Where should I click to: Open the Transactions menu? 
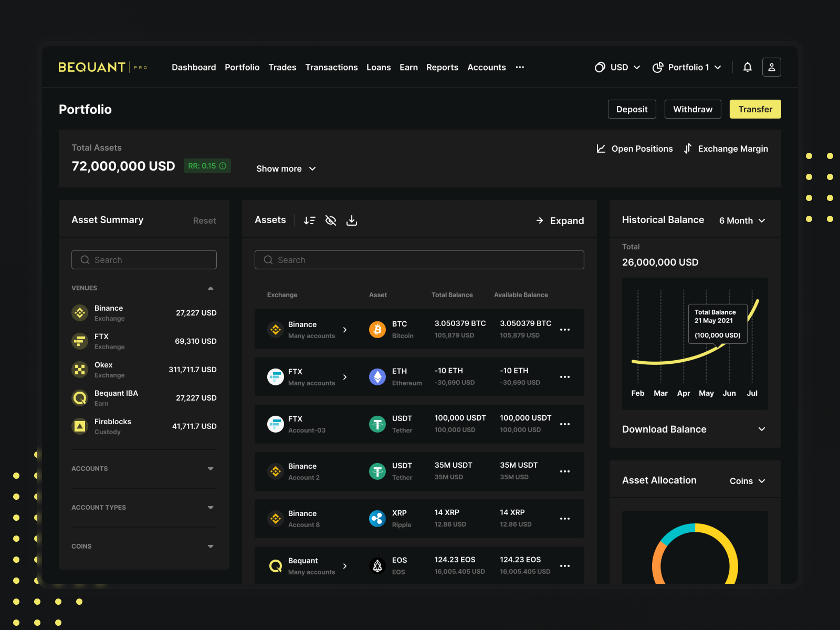click(x=331, y=67)
